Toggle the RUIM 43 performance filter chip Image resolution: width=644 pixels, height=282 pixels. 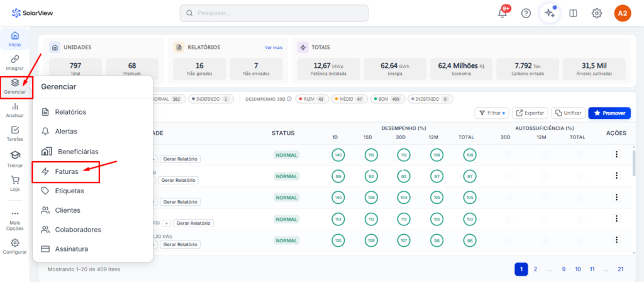pos(313,99)
